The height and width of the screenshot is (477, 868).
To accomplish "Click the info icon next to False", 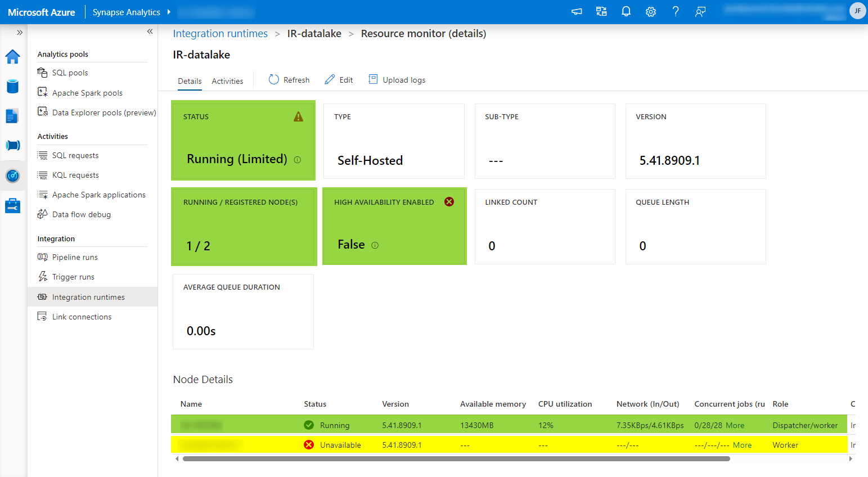I will click(x=375, y=245).
